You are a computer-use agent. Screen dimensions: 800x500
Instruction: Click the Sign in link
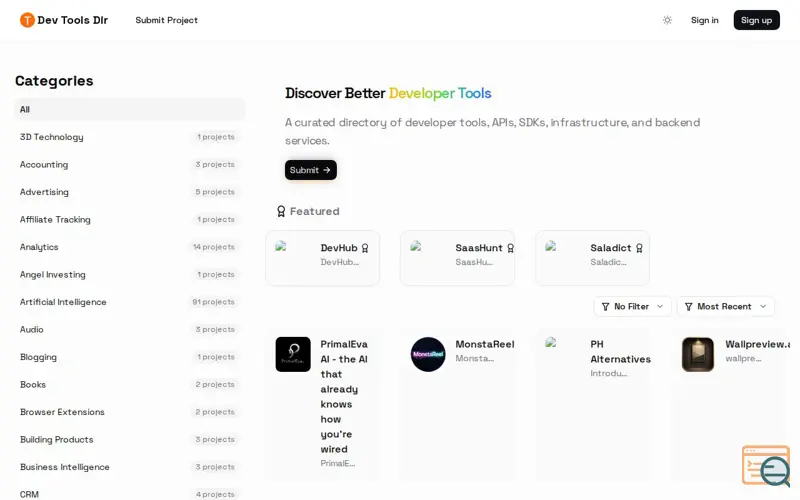704,20
